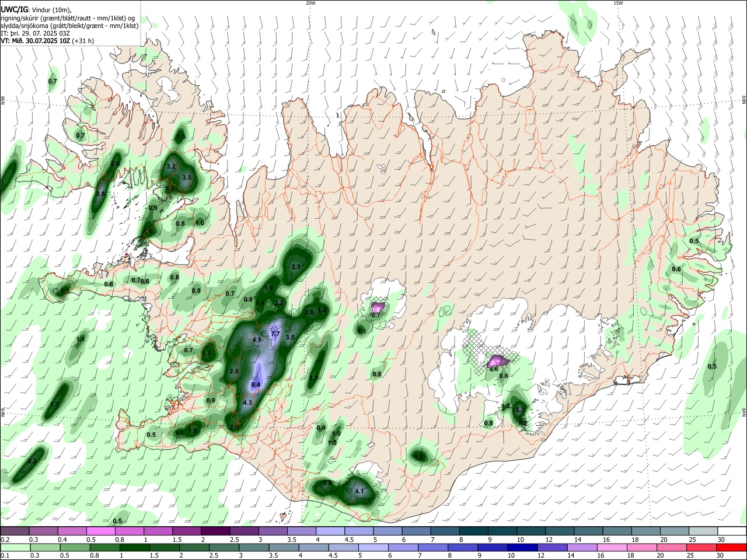Click the 20W longitude label

tap(310, 3)
